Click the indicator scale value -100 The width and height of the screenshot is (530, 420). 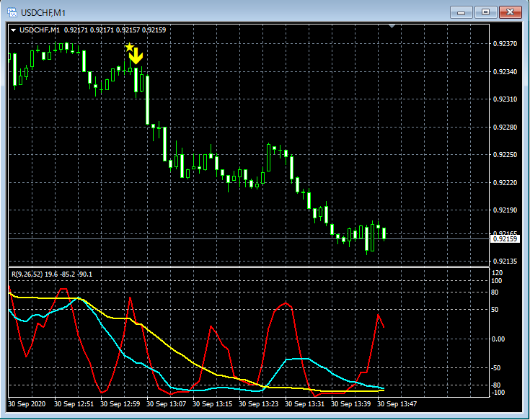[x=498, y=393]
